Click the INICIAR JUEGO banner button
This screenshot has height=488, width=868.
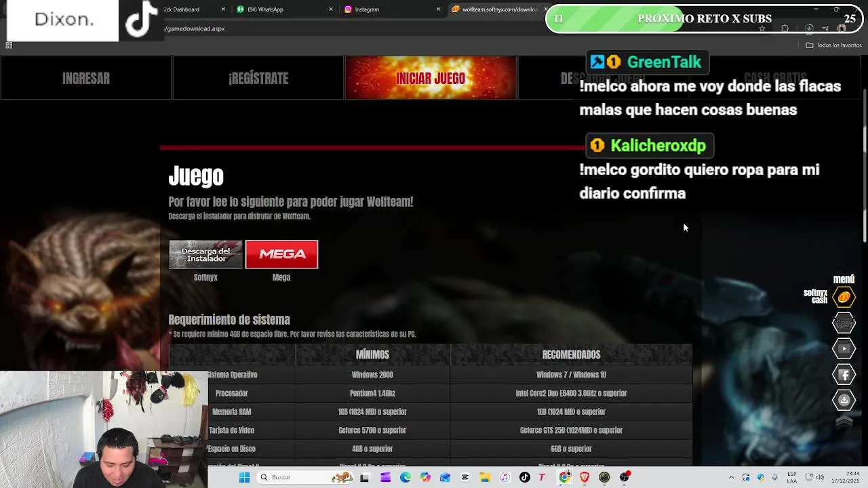tap(431, 78)
